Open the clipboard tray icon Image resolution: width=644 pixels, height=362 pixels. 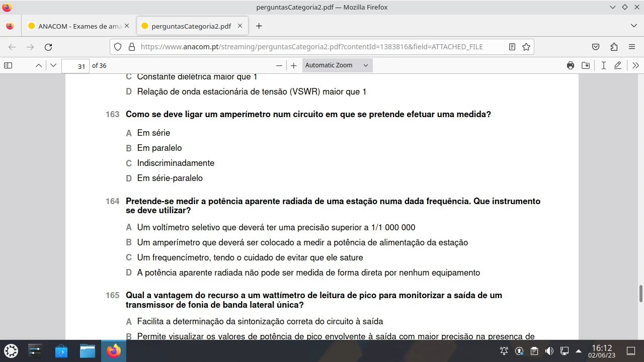click(534, 351)
